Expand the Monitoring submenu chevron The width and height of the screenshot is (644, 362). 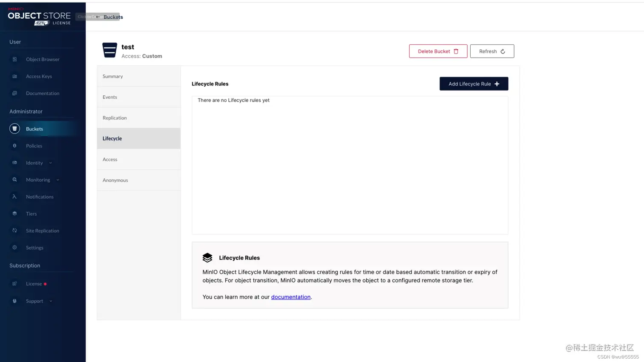tap(57, 180)
